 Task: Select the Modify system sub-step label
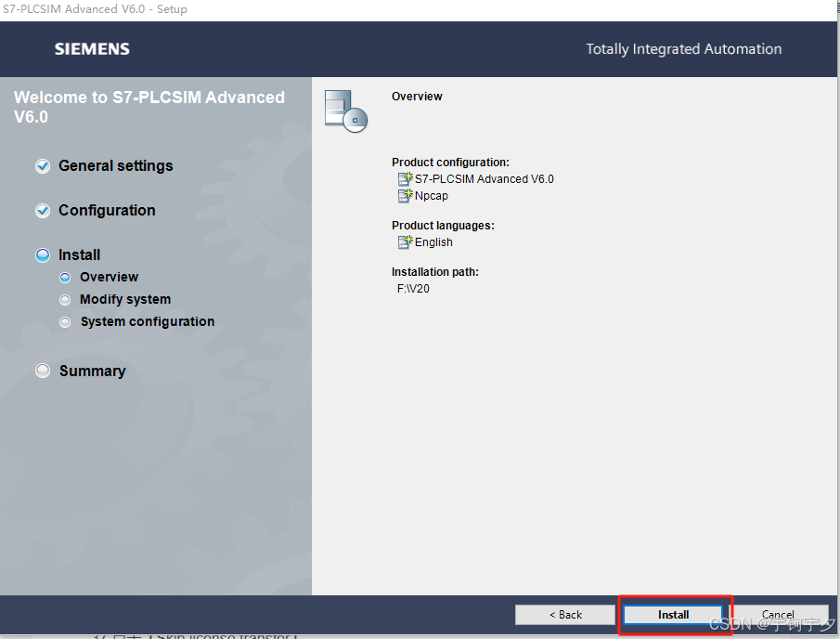[x=125, y=299]
